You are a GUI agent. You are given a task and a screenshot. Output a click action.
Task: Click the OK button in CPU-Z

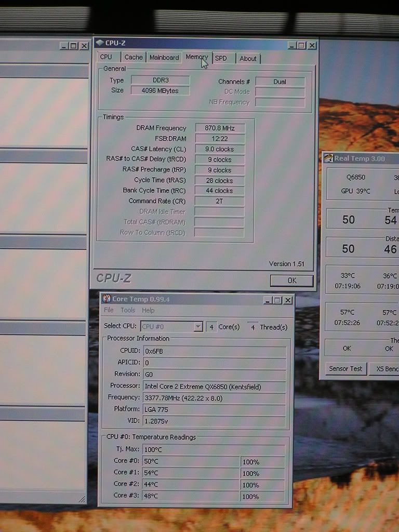tap(292, 281)
